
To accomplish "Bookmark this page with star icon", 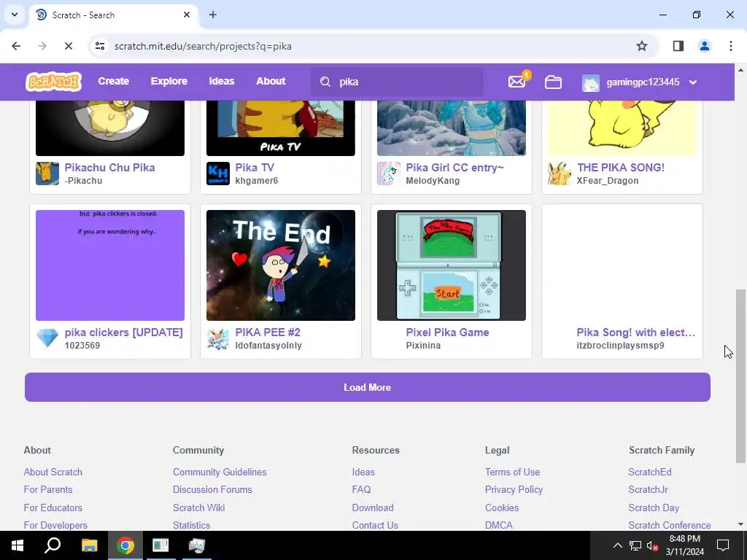I will coord(642,46).
